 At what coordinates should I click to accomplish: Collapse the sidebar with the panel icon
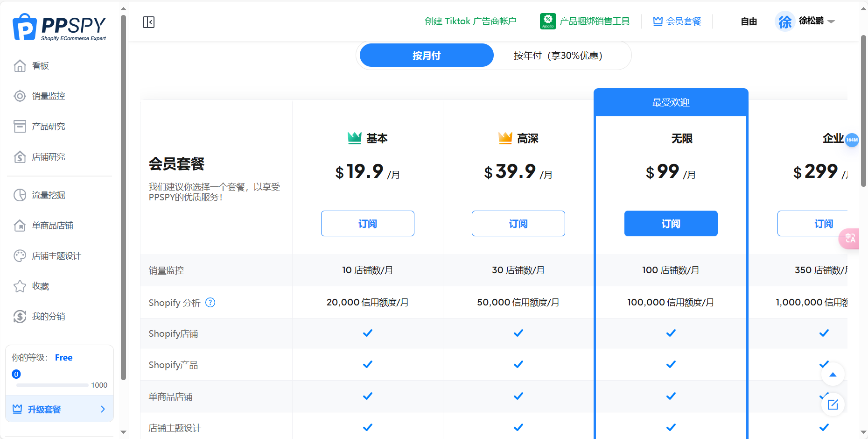click(x=148, y=22)
